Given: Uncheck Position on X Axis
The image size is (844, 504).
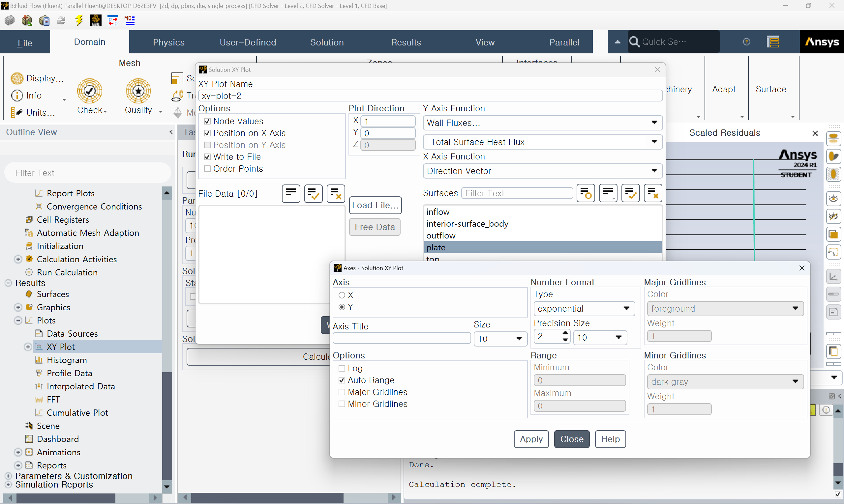Looking at the screenshot, I should (x=207, y=133).
